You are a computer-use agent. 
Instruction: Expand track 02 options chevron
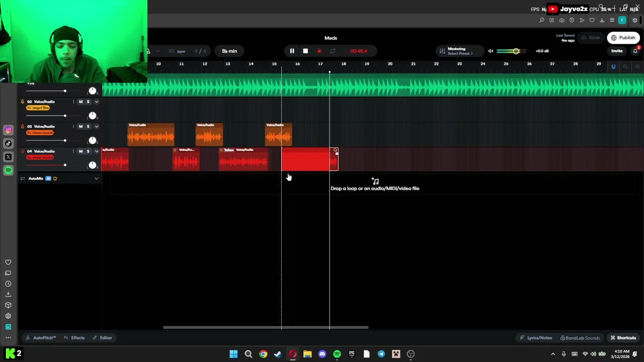(97, 102)
